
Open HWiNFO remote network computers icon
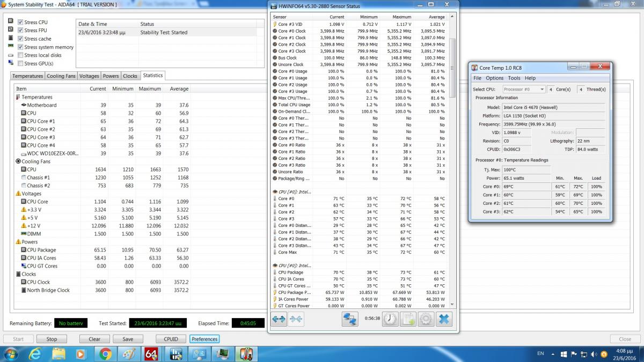[x=350, y=319]
